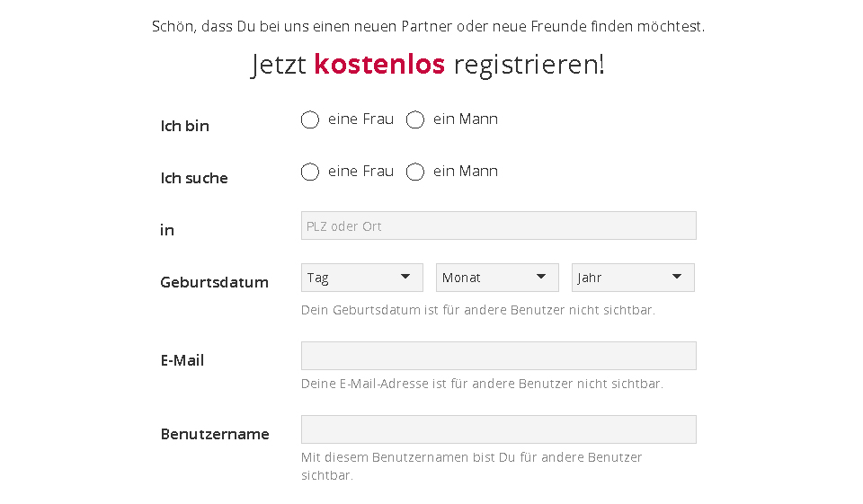The height and width of the screenshot is (504, 863).
Task: Expand the Monat month dropdown
Action: (485, 278)
